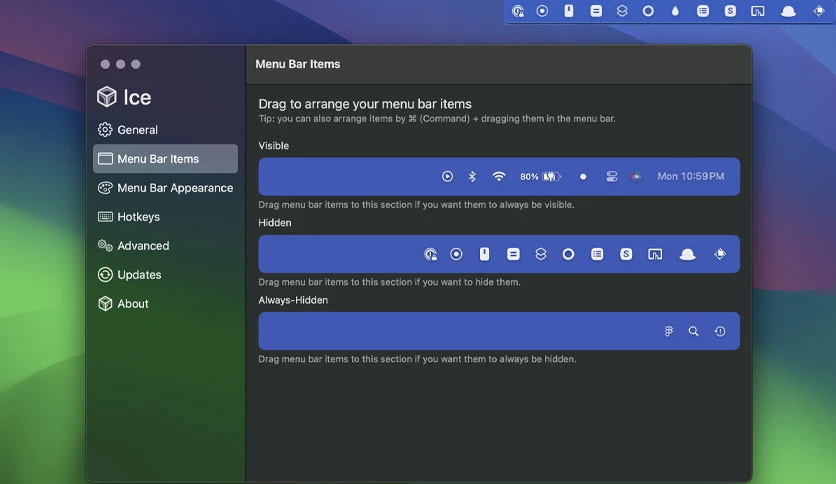
Task: Click the Ice cube logo in sidebar
Action: tap(107, 96)
